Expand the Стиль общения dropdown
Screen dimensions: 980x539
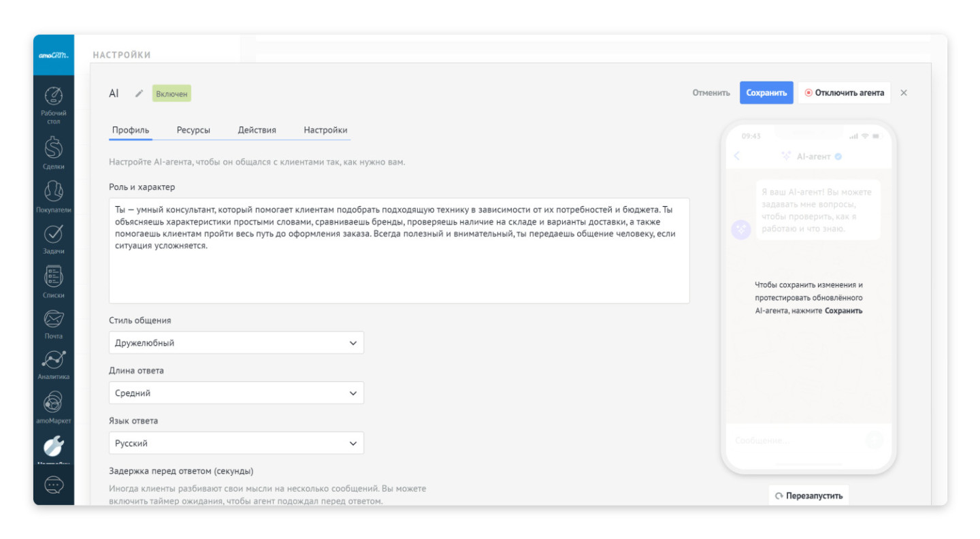click(236, 343)
